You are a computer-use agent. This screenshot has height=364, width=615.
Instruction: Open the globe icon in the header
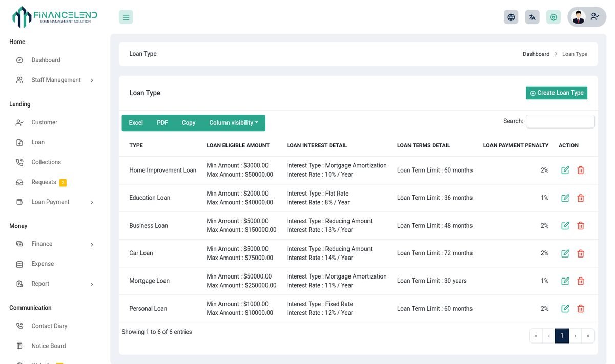click(511, 17)
